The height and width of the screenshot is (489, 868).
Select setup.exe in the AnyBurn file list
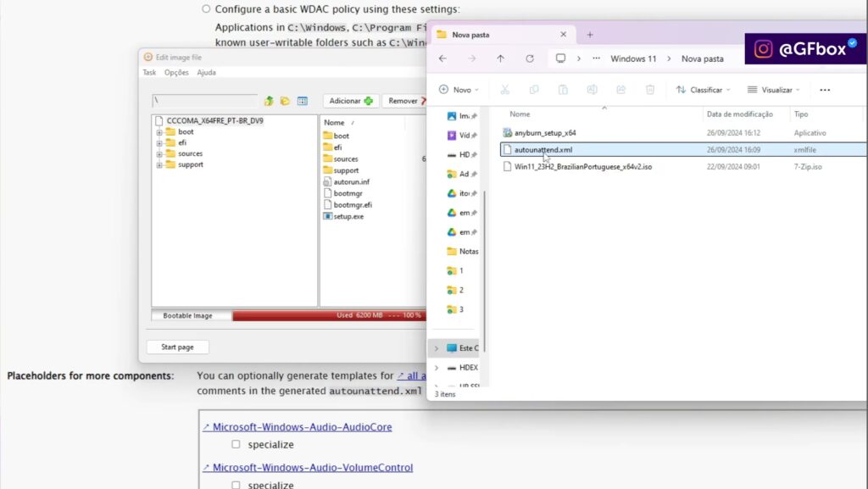pyautogui.click(x=343, y=216)
